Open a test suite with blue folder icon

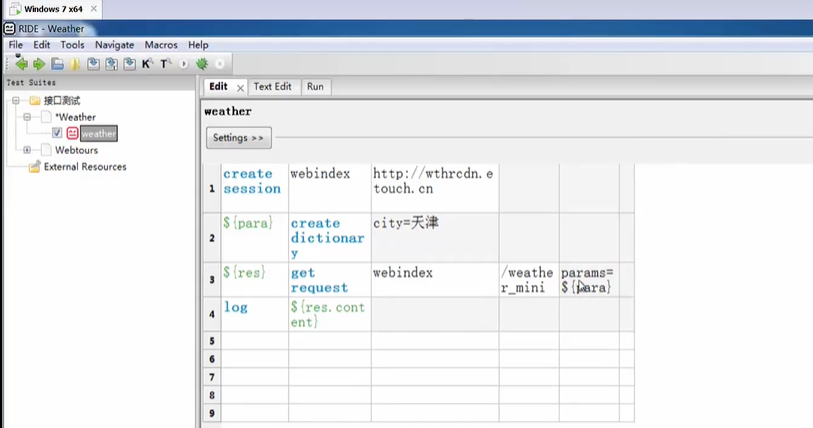[57, 64]
